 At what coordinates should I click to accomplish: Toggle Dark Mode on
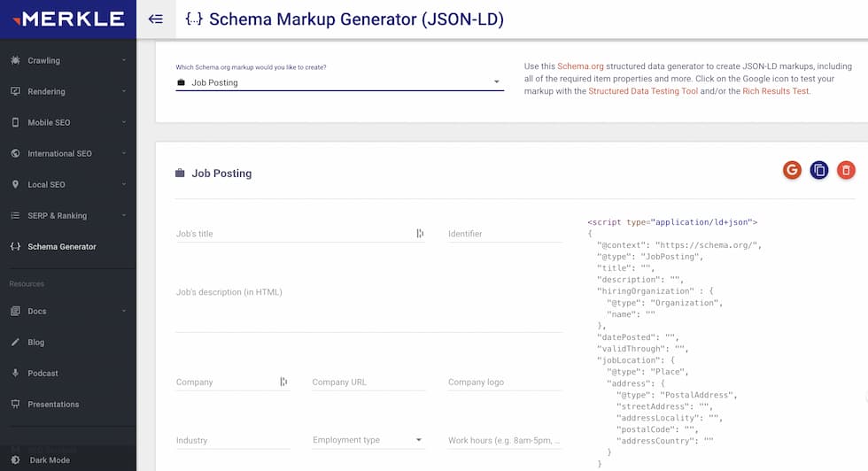click(x=49, y=460)
